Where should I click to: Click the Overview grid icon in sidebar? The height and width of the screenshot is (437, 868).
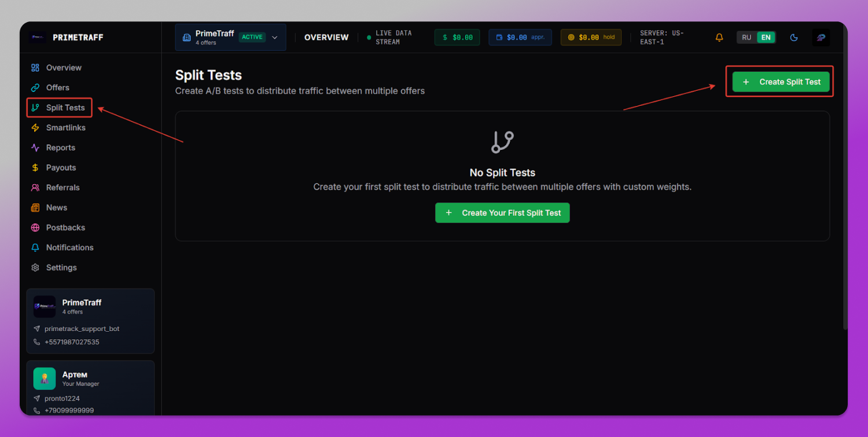pyautogui.click(x=35, y=68)
